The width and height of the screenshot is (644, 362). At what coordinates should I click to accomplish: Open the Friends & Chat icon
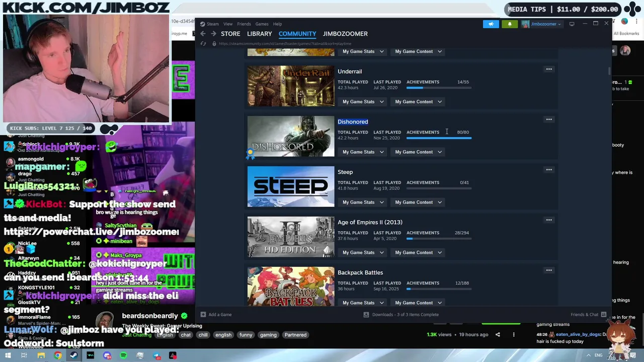tap(604, 314)
